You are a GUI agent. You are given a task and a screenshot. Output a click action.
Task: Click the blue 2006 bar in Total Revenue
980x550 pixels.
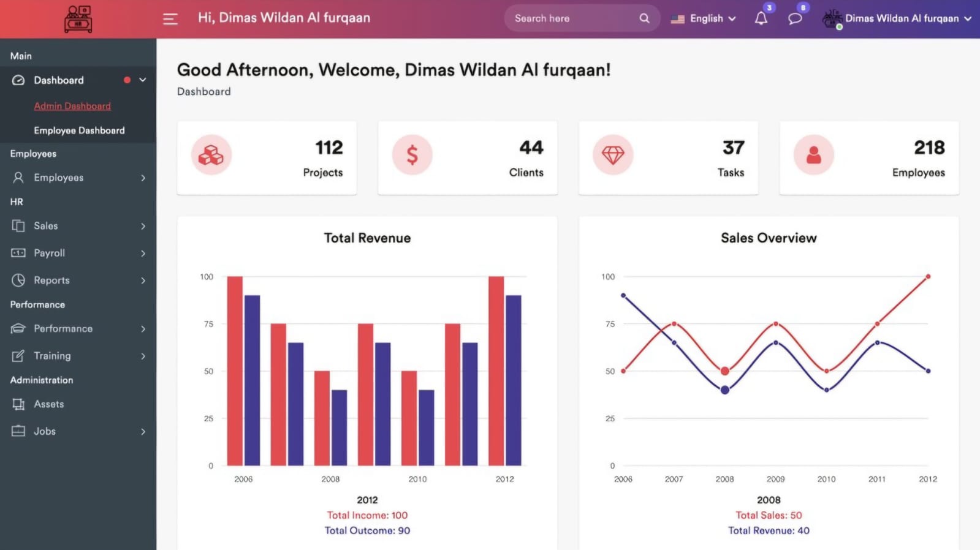point(252,380)
